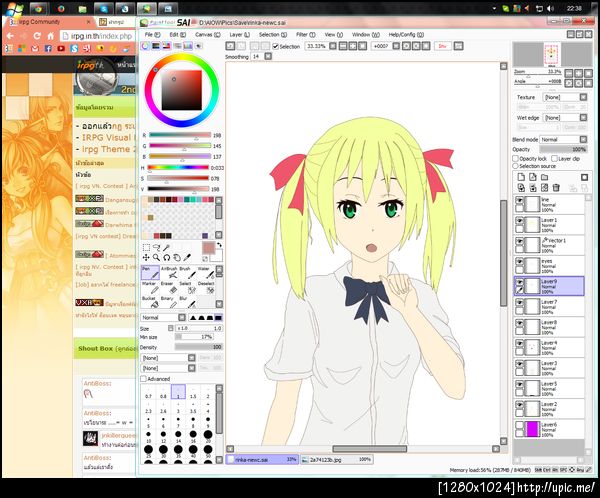Open the Layer menu
The height and width of the screenshot is (498, 600).
240,34
